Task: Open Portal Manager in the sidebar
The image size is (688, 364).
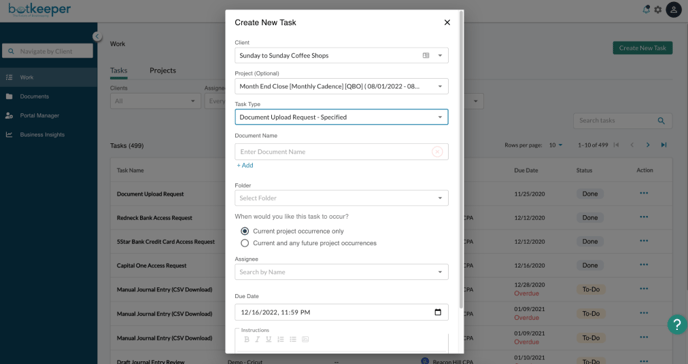Action: pyautogui.click(x=48, y=116)
